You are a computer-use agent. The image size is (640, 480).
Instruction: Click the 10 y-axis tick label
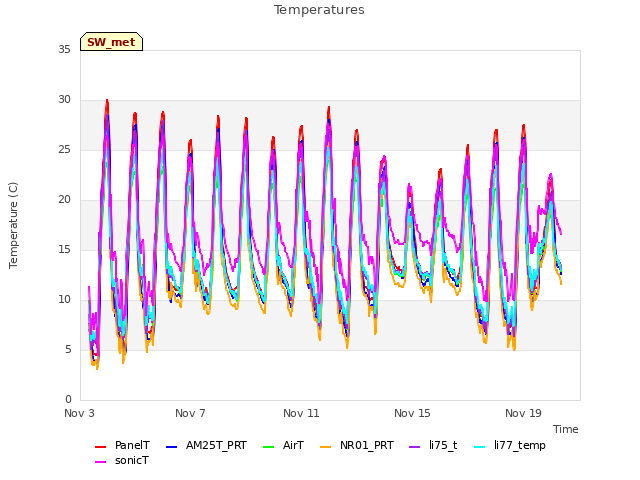(x=64, y=300)
